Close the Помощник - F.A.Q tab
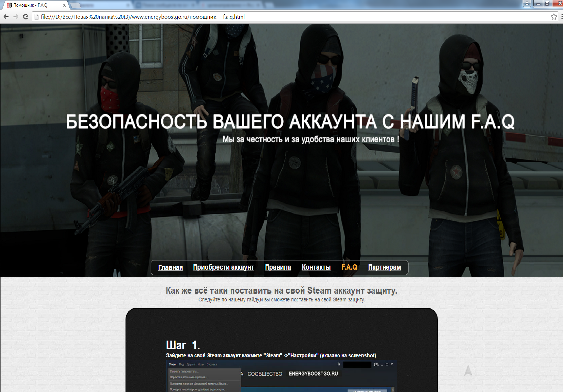Viewport: 563px width, 392px height. [x=64, y=5]
